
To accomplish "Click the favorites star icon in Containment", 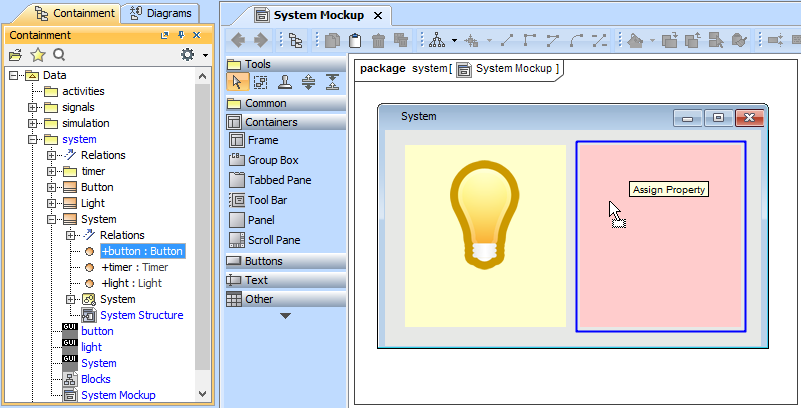I will pyautogui.click(x=38, y=55).
